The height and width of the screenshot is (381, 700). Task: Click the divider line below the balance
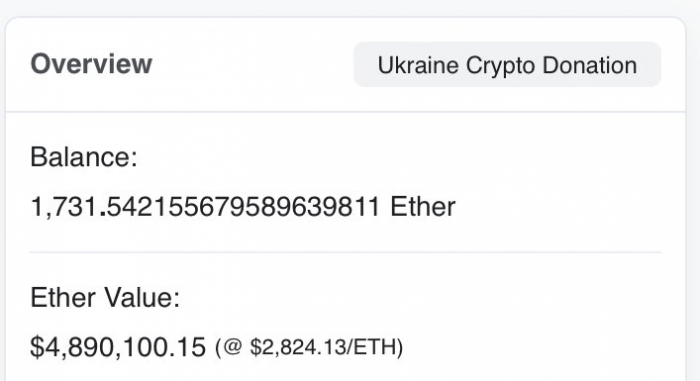[346, 252]
